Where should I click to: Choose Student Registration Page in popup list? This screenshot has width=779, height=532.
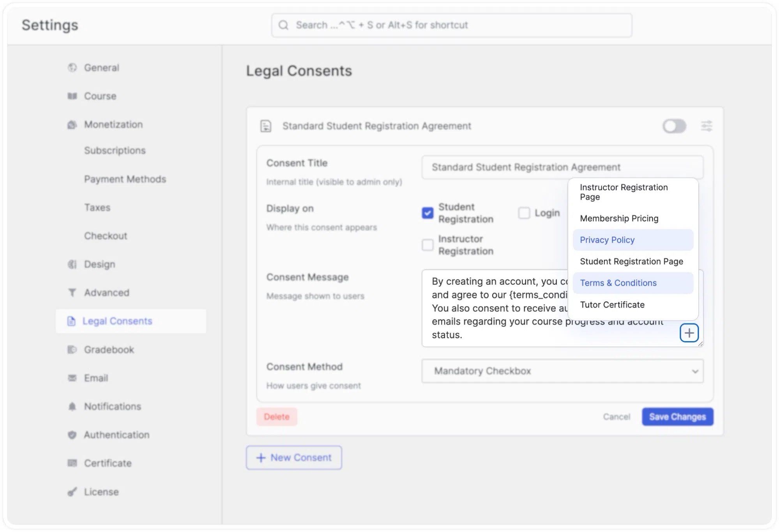coord(633,261)
